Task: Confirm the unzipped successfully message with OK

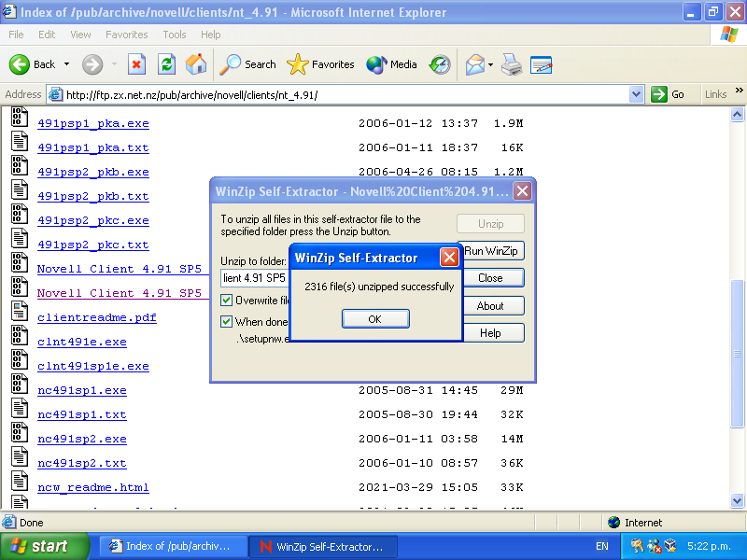Action: [375, 319]
